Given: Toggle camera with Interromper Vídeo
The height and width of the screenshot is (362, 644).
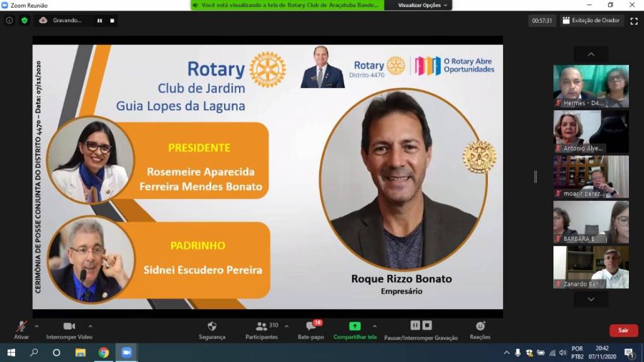Looking at the screenshot, I should pyautogui.click(x=69, y=326).
